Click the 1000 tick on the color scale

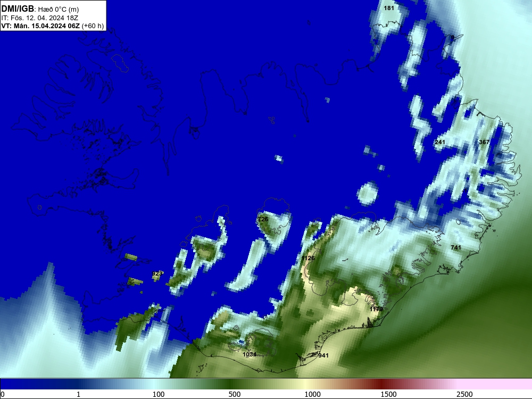(312, 394)
